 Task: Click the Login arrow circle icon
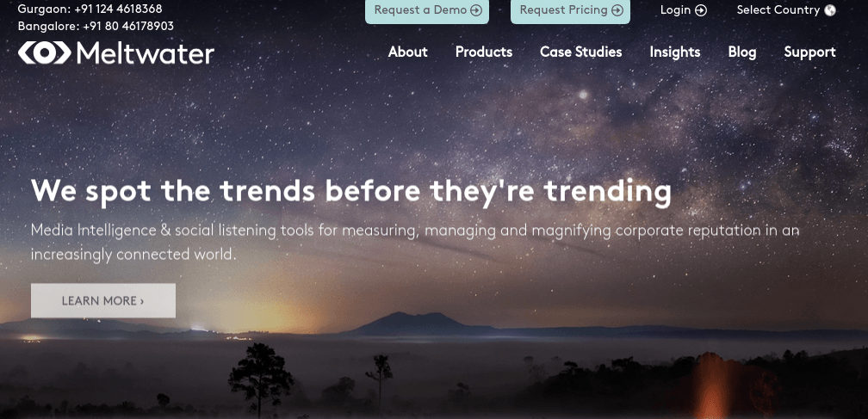[x=701, y=10]
